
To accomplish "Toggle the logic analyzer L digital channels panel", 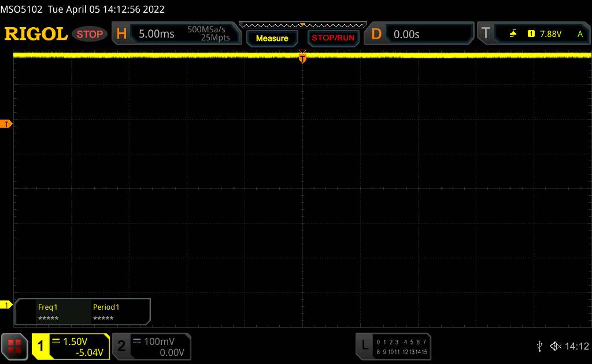I will click(x=364, y=346).
